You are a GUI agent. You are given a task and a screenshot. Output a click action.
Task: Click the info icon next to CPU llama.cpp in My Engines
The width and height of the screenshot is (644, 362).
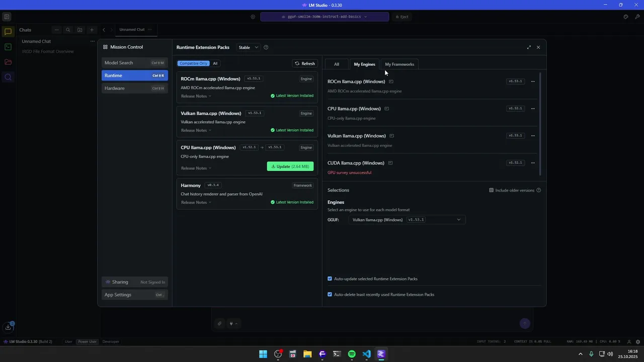coord(387,109)
